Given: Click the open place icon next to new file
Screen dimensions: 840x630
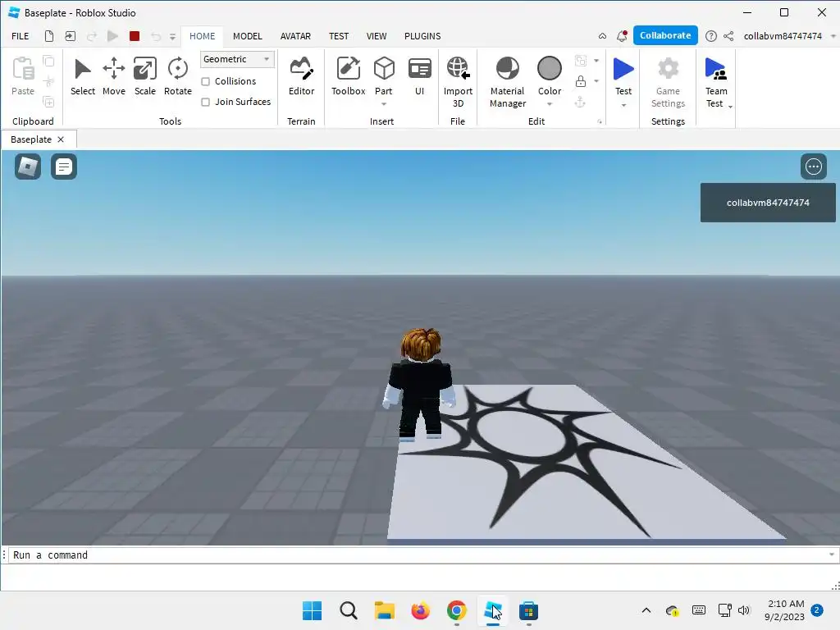Looking at the screenshot, I should click(71, 36).
